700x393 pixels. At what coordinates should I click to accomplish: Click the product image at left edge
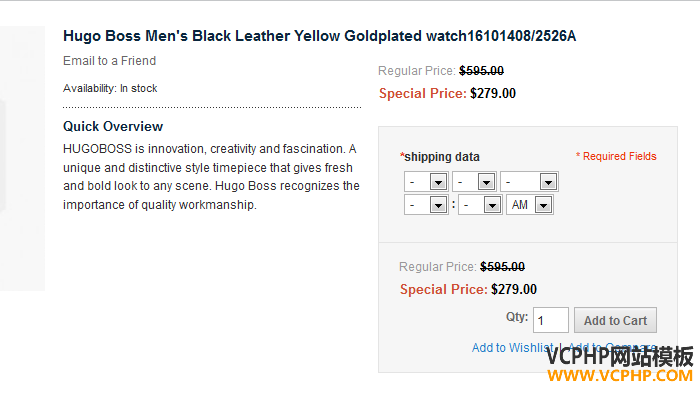click(x=22, y=159)
